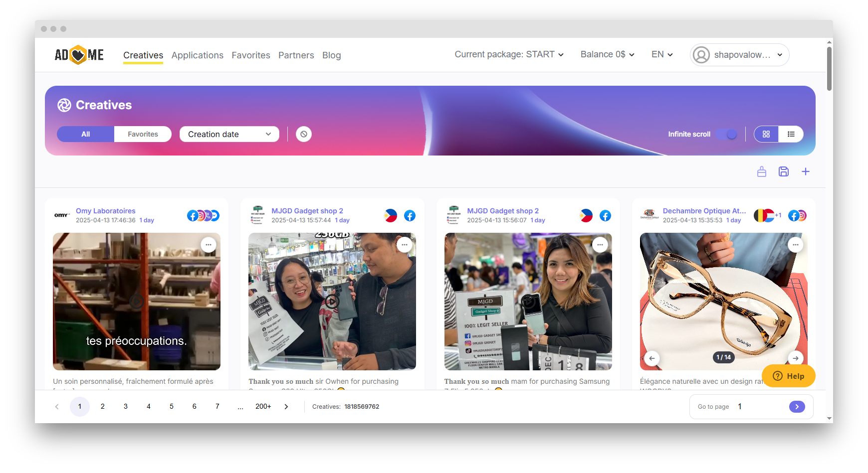This screenshot has width=868, height=473.
Task: Toggle the Infinite scroll switch
Action: [726, 134]
